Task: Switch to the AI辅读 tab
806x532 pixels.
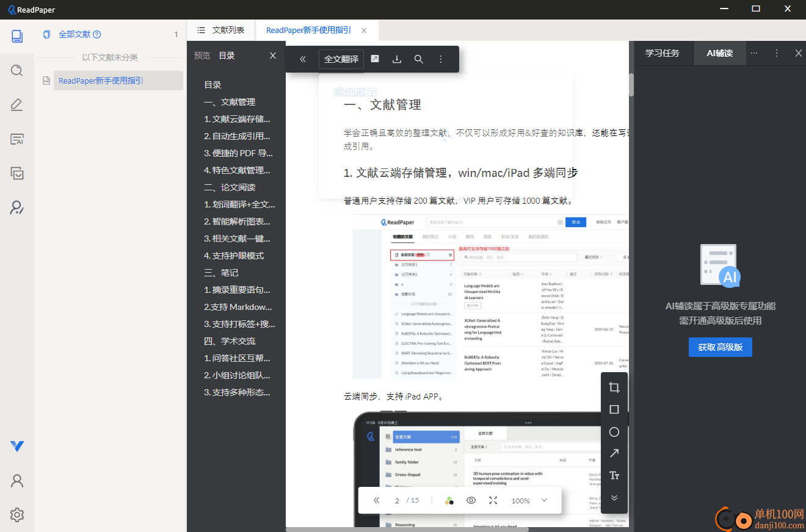Action: tap(720, 53)
